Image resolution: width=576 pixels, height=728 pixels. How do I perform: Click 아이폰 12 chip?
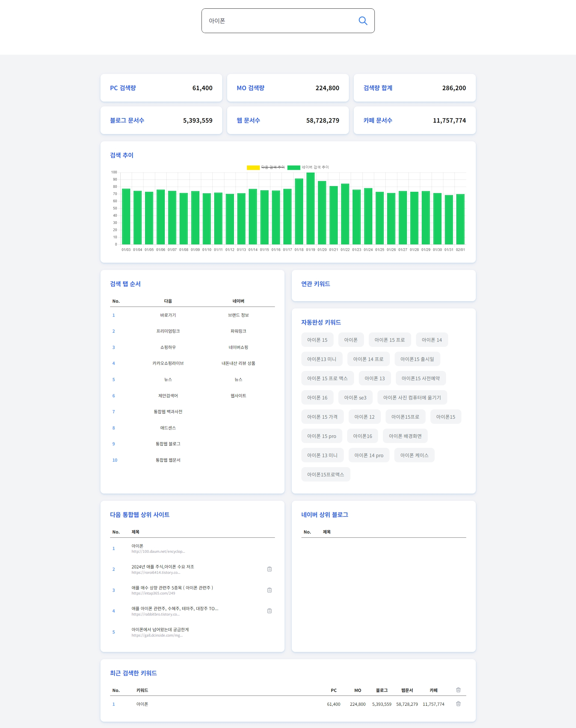[365, 417]
